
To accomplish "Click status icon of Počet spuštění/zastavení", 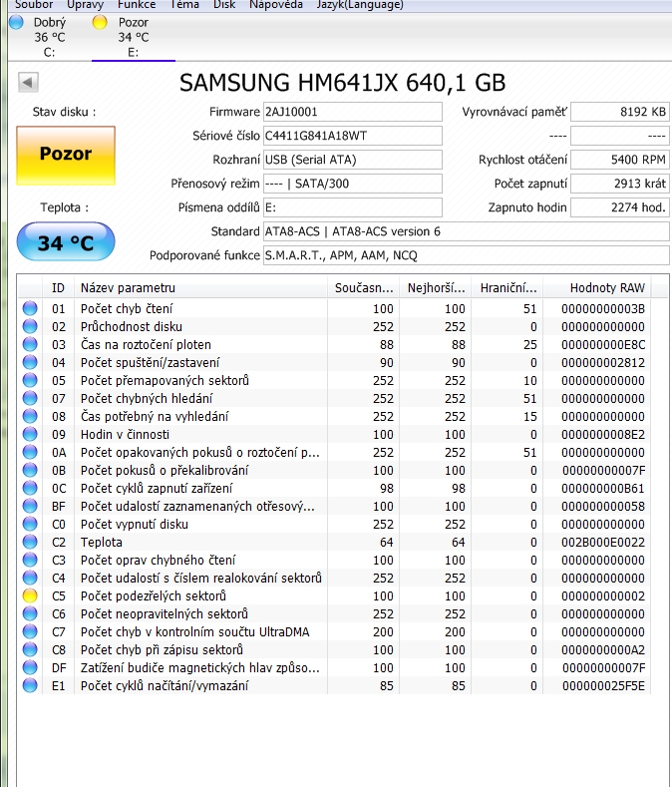I will 30,362.
